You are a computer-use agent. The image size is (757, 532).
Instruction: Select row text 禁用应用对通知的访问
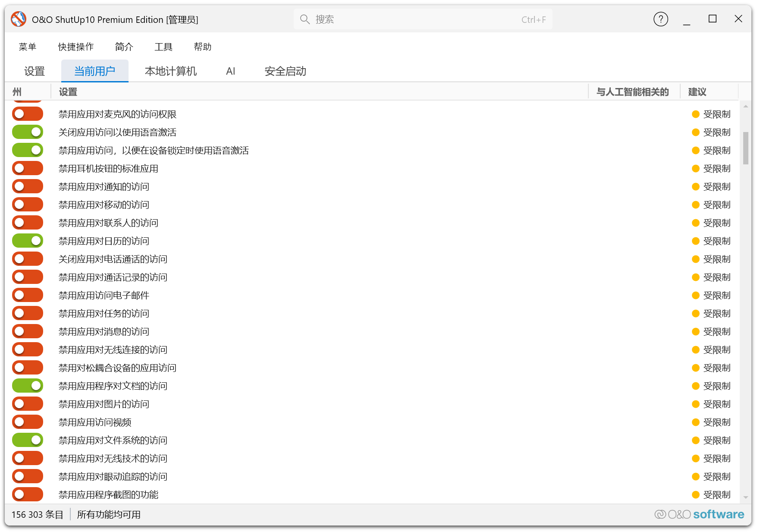(x=104, y=187)
